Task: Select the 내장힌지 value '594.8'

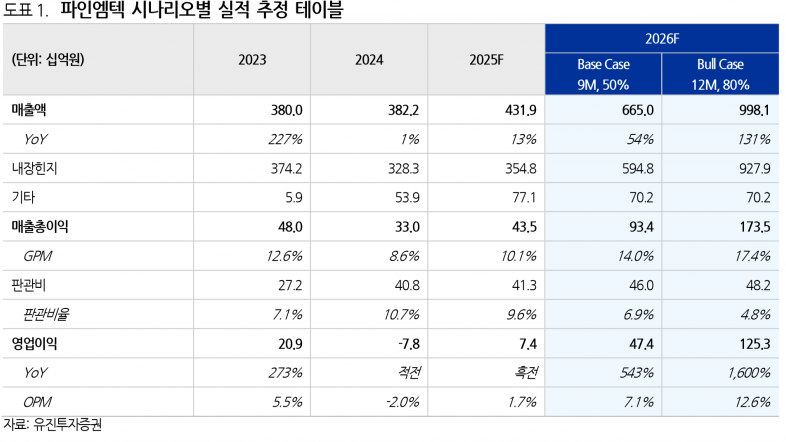Action: pos(638,168)
